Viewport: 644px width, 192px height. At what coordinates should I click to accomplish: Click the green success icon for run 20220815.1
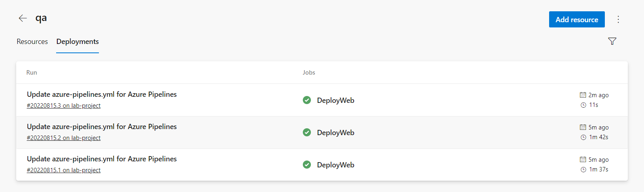click(x=307, y=165)
